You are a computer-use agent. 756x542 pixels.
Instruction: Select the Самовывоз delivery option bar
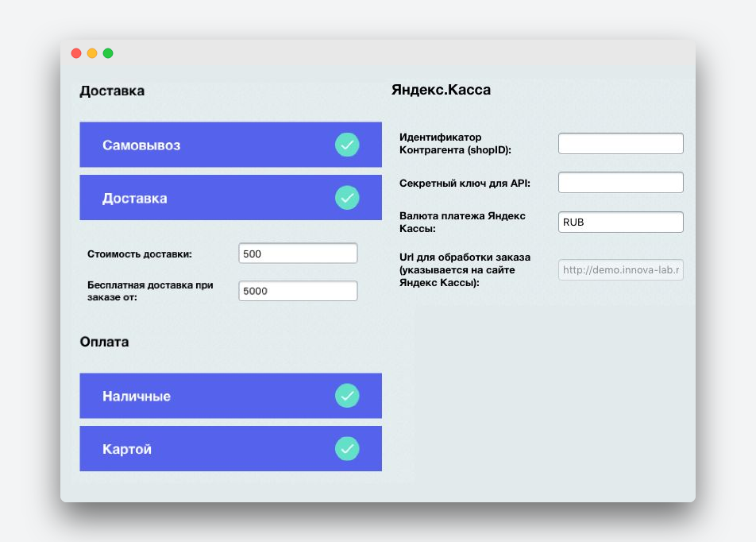click(230, 145)
